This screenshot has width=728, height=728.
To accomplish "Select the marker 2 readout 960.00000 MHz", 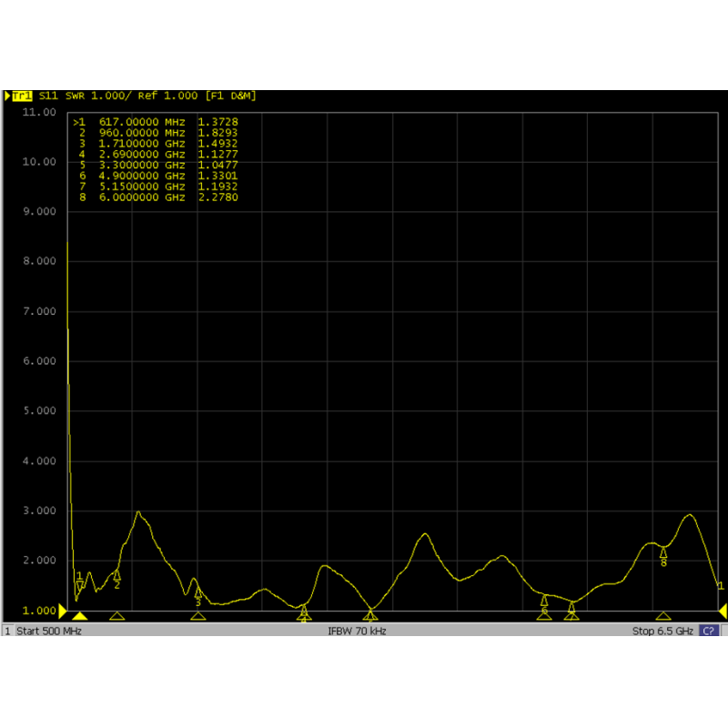I will (x=142, y=133).
